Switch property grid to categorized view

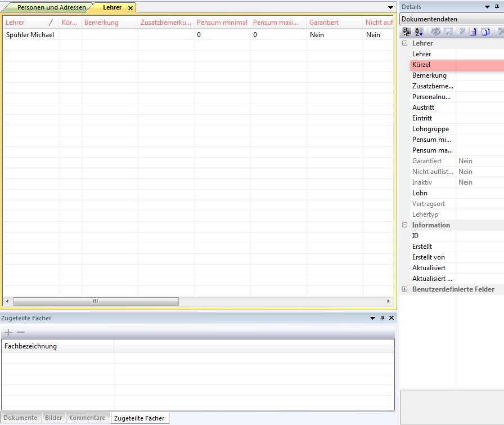[407, 32]
